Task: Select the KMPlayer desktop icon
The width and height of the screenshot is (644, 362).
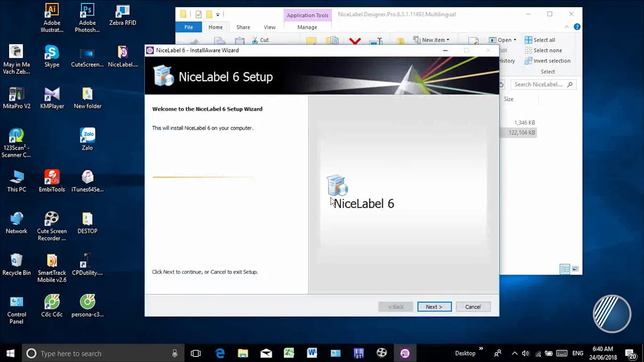Action: 52,98
